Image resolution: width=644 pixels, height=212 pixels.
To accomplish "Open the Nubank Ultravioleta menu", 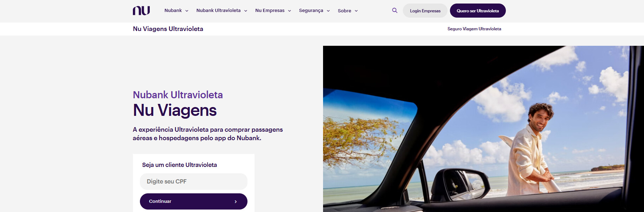I will click(x=222, y=11).
